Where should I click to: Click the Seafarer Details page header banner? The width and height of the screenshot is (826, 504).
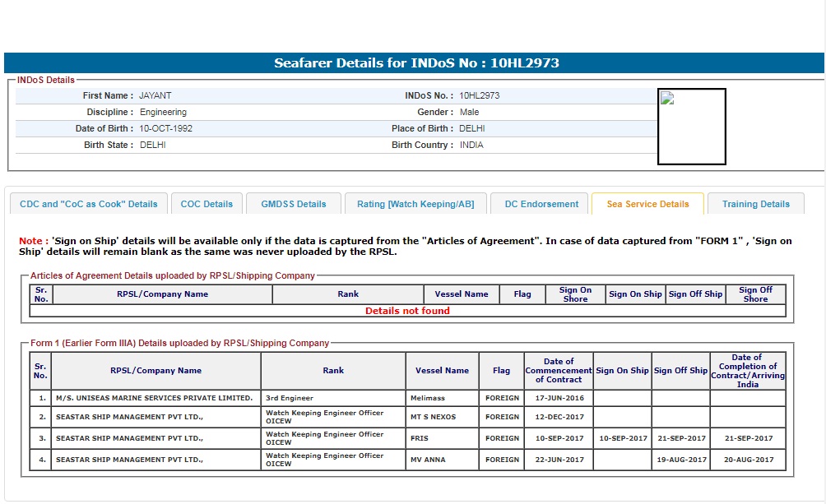click(414, 63)
